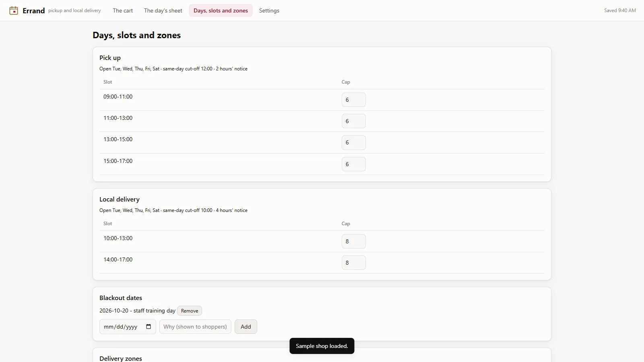Click the 'Local delivery' section heading
644x362 pixels.
120,200
